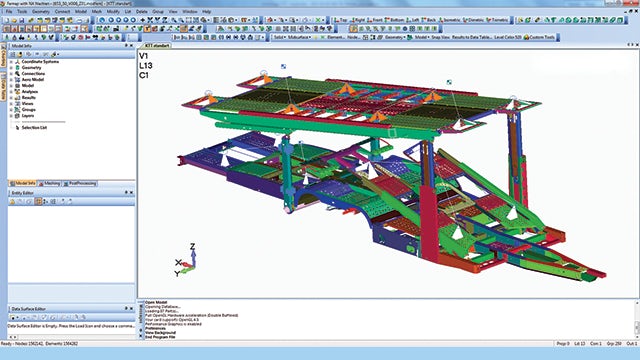Click 'Out 1' in the status bar
The height and width of the screenshot is (360, 640).
pos(632,344)
